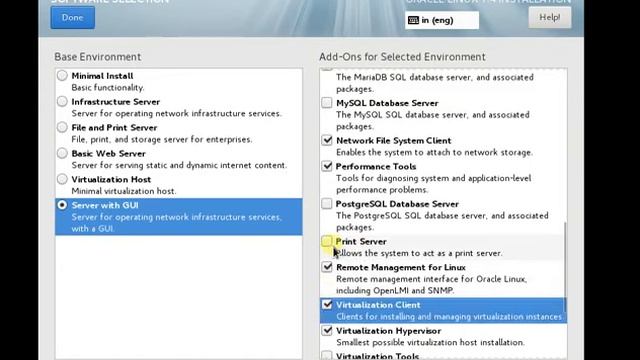Click 'Minimal virtualization host.' description
The image size is (640, 360).
124,191
